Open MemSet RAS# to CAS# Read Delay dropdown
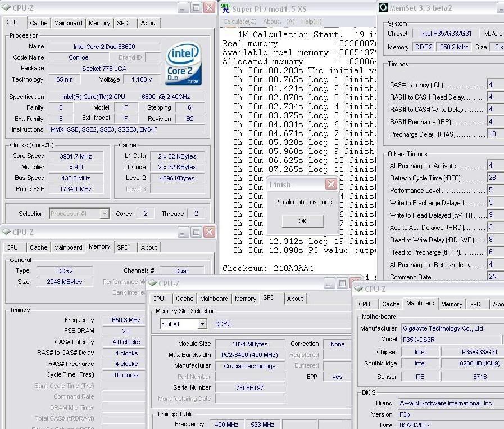The height and width of the screenshot is (429, 504). pyautogui.click(x=496, y=97)
